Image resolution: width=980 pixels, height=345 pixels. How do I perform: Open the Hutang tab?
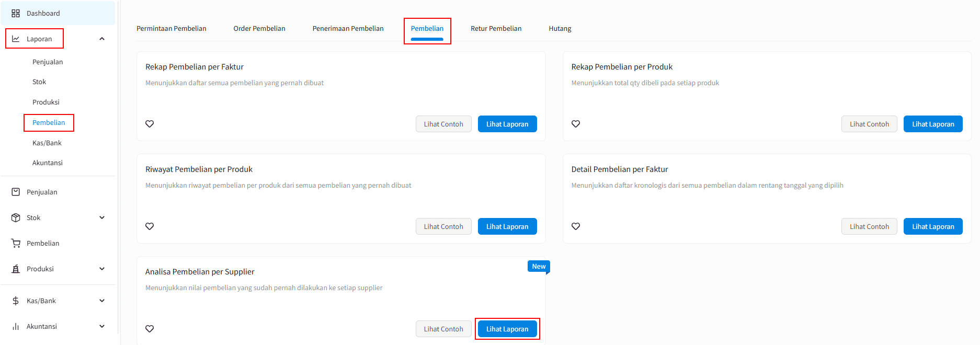pos(560,28)
